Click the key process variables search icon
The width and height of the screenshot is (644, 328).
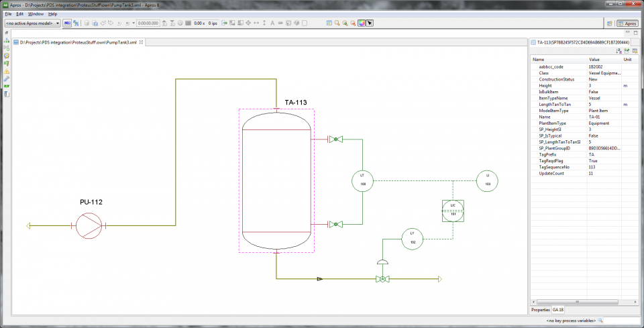(x=600, y=320)
